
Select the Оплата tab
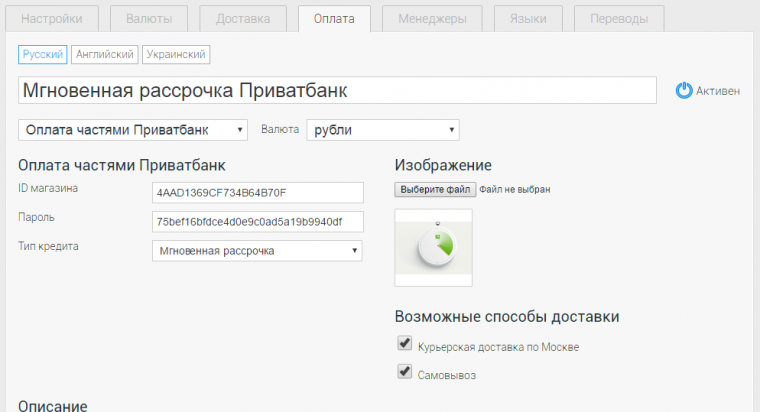334,19
